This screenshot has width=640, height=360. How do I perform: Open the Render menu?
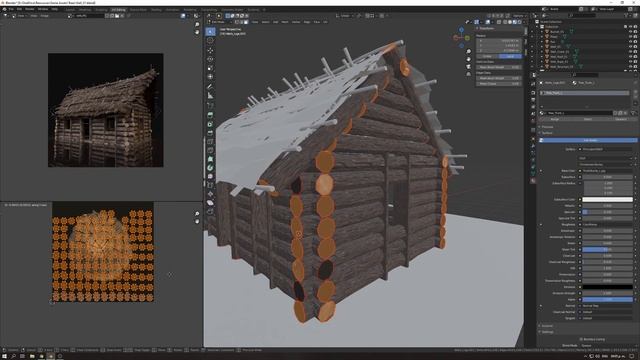[x=30, y=9]
